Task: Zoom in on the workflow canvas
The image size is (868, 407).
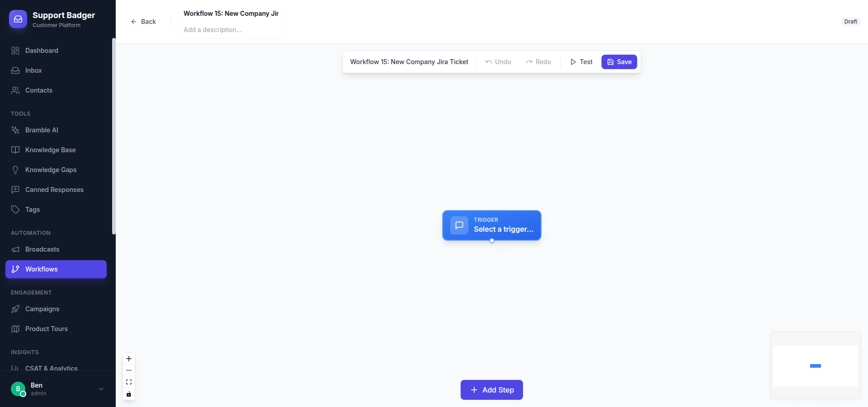Action: click(129, 359)
